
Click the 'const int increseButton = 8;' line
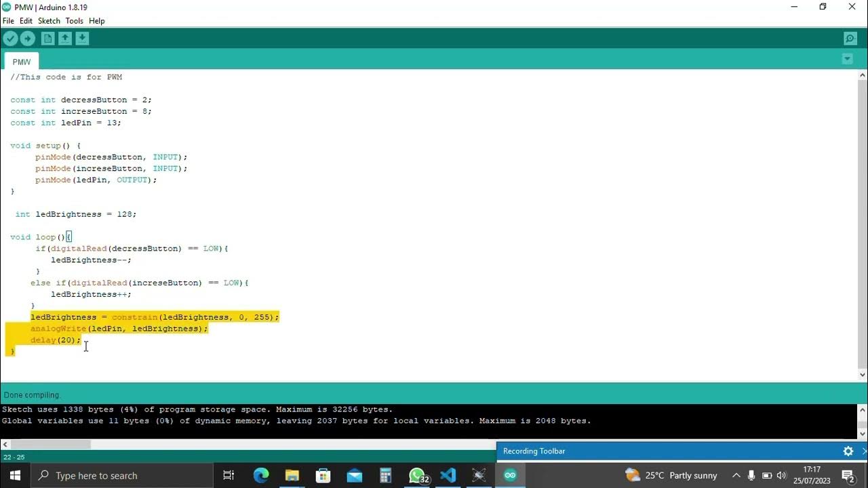pyautogui.click(x=81, y=111)
